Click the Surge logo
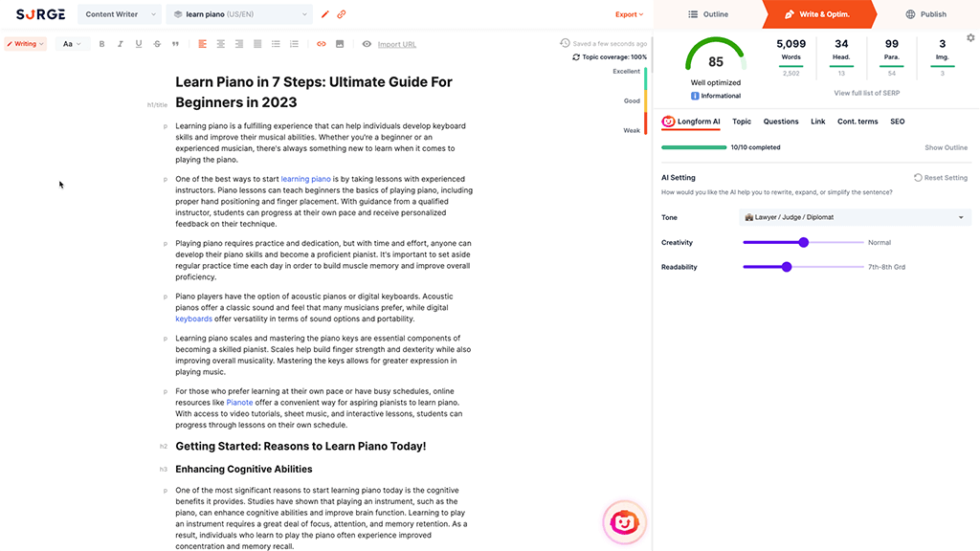 point(40,13)
